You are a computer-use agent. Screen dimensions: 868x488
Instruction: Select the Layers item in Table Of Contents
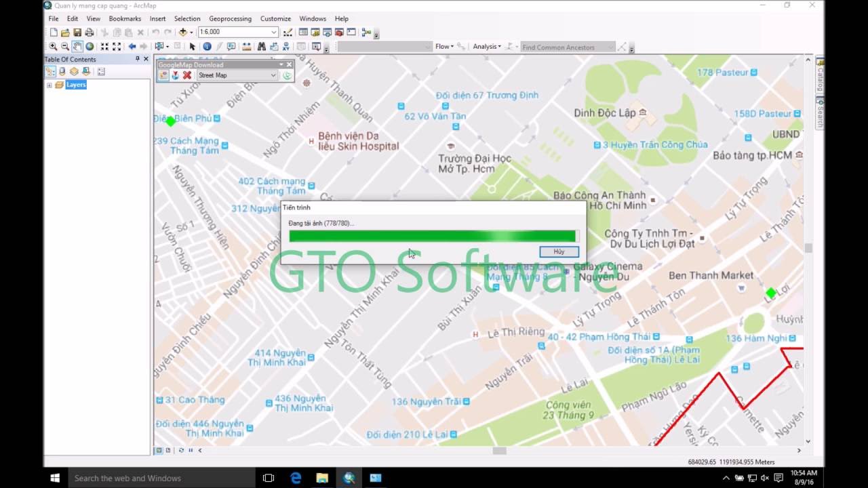click(76, 85)
